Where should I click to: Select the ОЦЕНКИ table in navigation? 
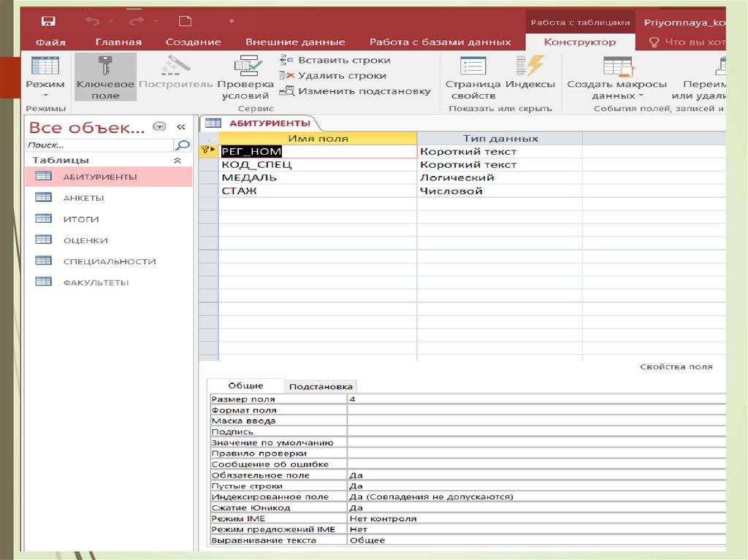(x=85, y=240)
